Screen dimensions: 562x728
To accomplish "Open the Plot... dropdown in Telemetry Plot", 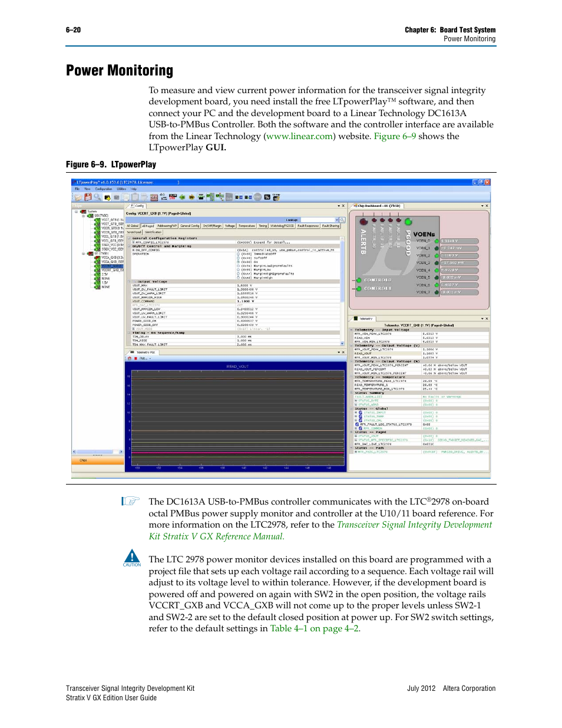I will pyautogui.click(x=146, y=358).
